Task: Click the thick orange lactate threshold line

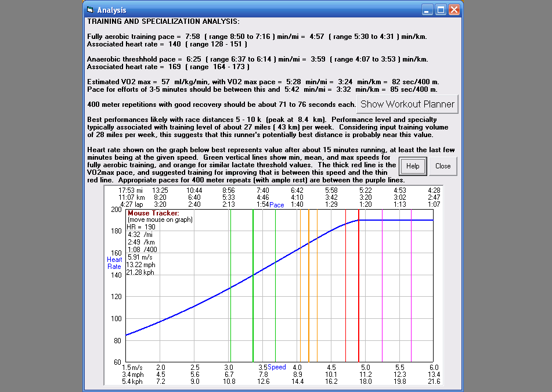Action: tap(309, 302)
